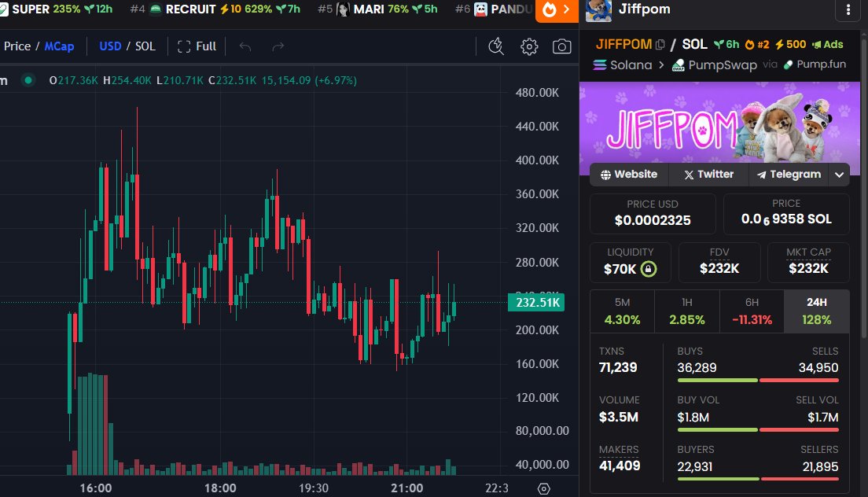Expand more social links chevron
The height and width of the screenshot is (497, 868).
pyautogui.click(x=839, y=175)
